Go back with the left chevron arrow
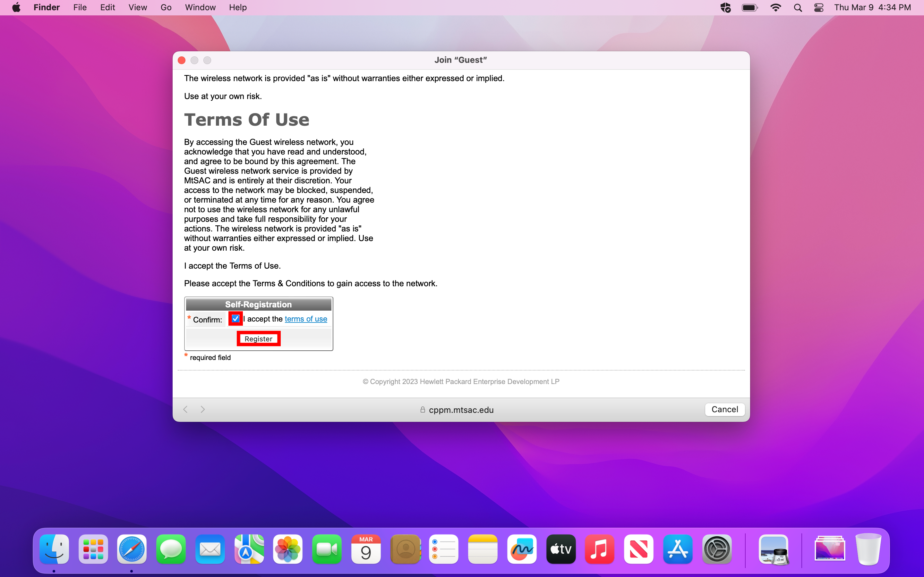 [x=185, y=409]
